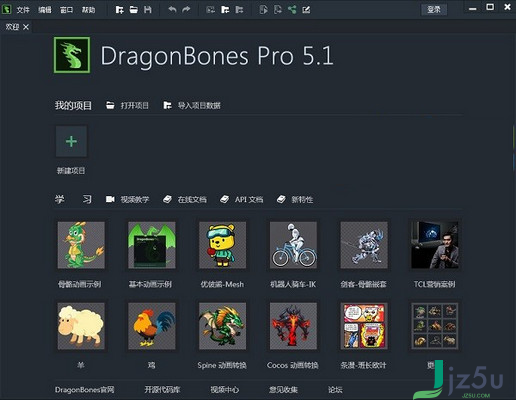Open the rooster 鸡 thumbnail
This screenshot has height=400, width=516.
pos(152,326)
